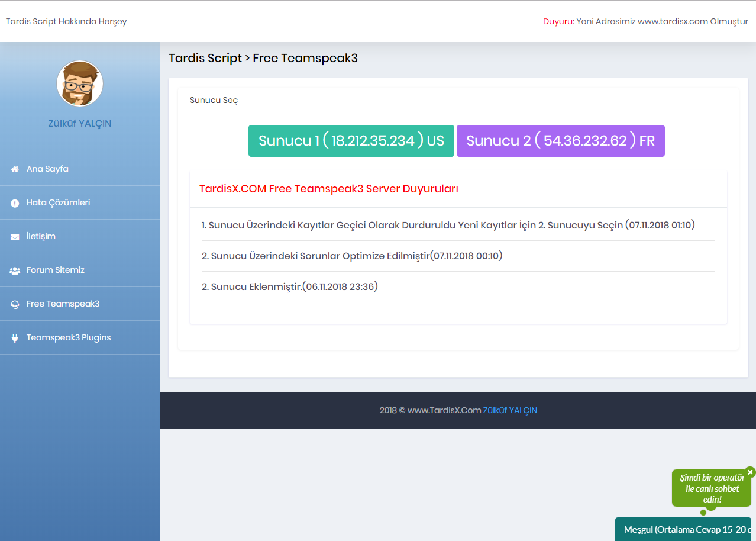Viewport: 756px width, 541px height.
Task: Click the Duyuru announcement text in header
Action: [645, 21]
